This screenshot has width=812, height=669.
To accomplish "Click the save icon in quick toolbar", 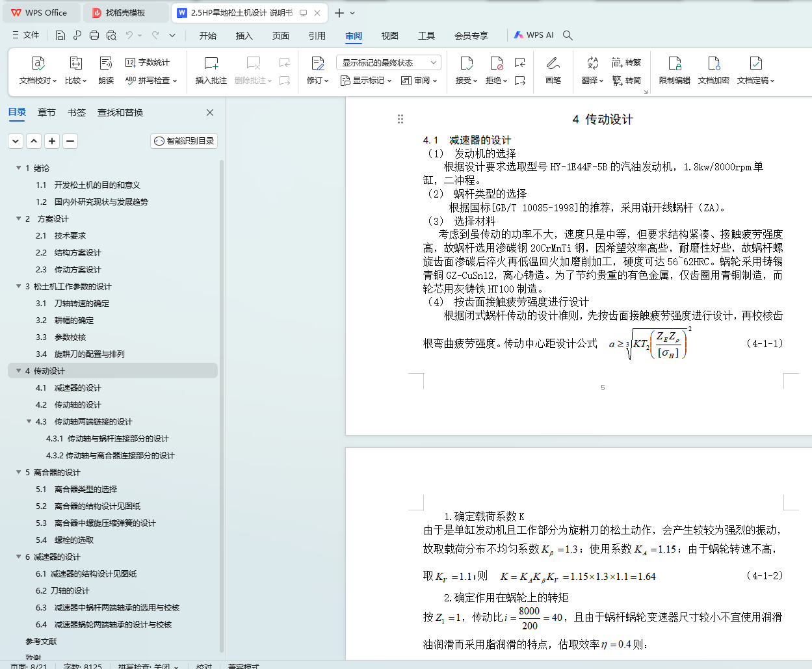I will coord(60,35).
